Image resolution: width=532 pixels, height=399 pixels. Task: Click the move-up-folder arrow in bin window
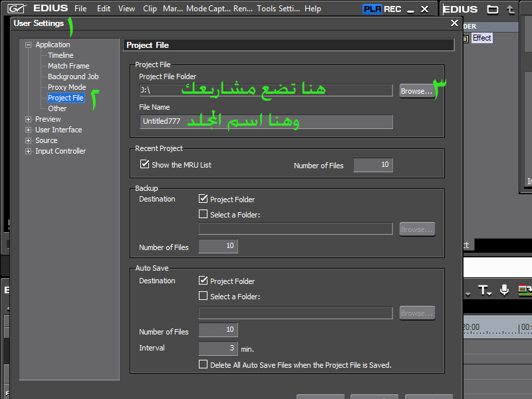click(x=511, y=9)
